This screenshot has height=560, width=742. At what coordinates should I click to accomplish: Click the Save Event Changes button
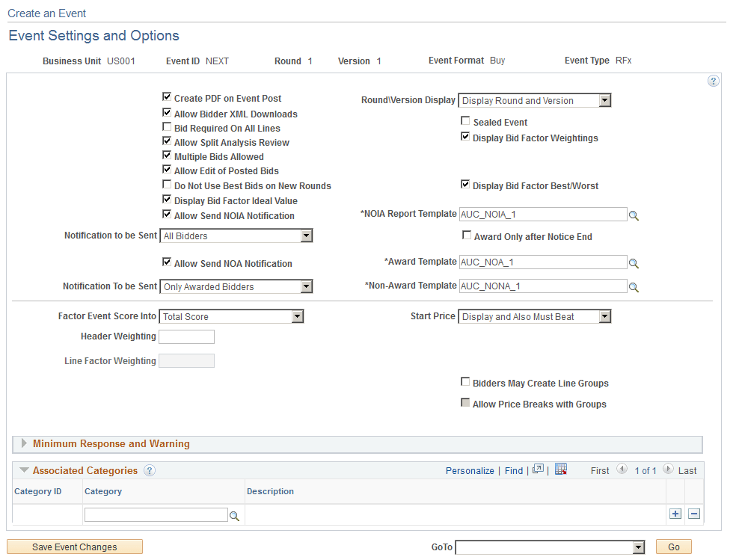tap(74, 547)
